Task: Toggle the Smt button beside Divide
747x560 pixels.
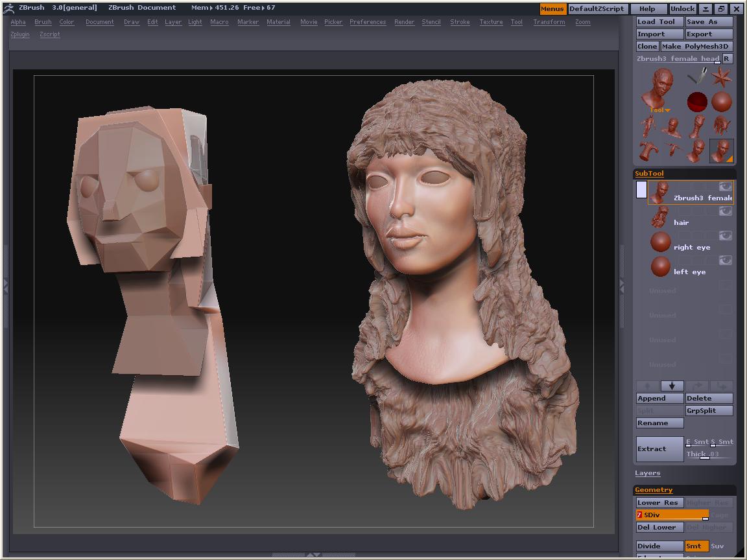Action: [x=696, y=546]
